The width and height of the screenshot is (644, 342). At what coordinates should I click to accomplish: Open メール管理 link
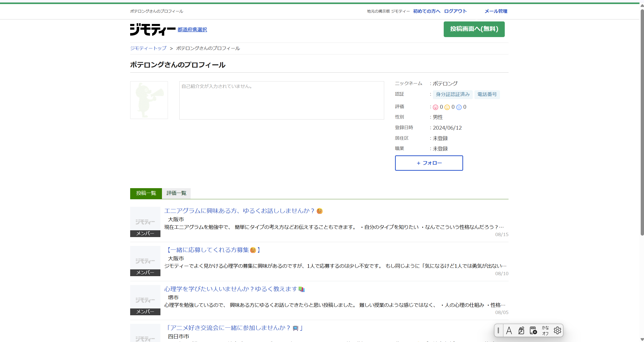496,11
